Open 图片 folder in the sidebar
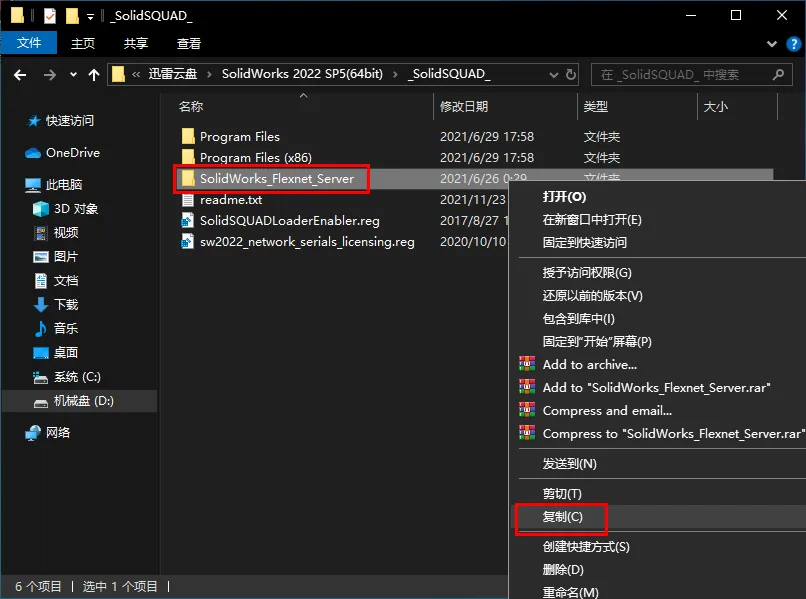806x599 pixels. (x=66, y=257)
